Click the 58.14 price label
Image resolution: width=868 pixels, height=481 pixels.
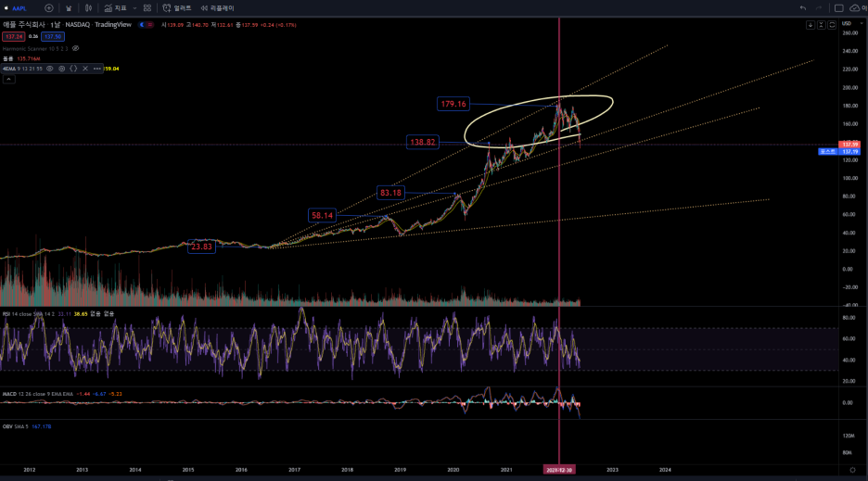pyautogui.click(x=322, y=215)
